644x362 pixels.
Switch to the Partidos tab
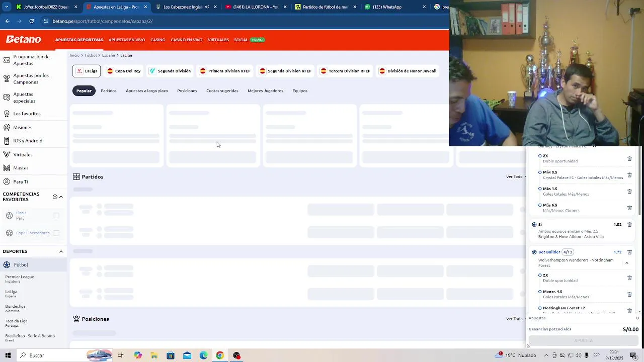(x=109, y=91)
